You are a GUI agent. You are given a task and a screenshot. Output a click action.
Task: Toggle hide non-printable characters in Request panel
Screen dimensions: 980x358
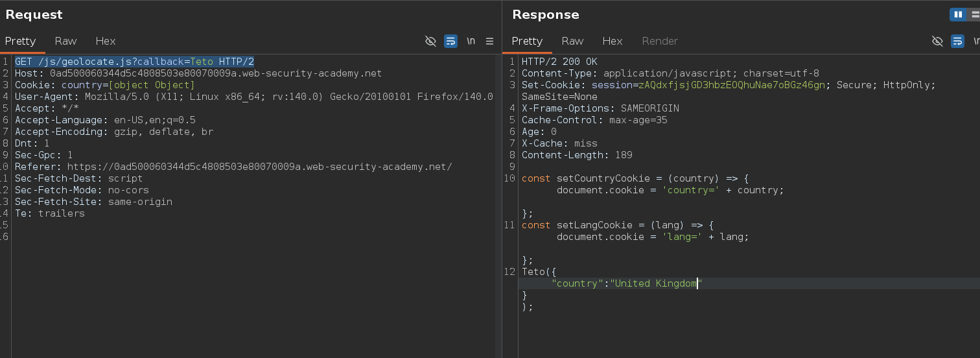pos(430,41)
